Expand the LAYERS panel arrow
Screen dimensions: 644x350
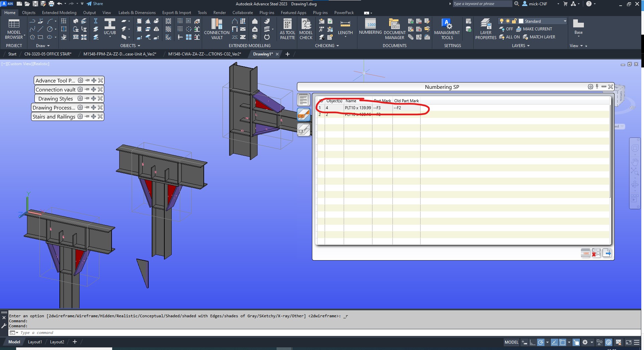[x=528, y=46]
